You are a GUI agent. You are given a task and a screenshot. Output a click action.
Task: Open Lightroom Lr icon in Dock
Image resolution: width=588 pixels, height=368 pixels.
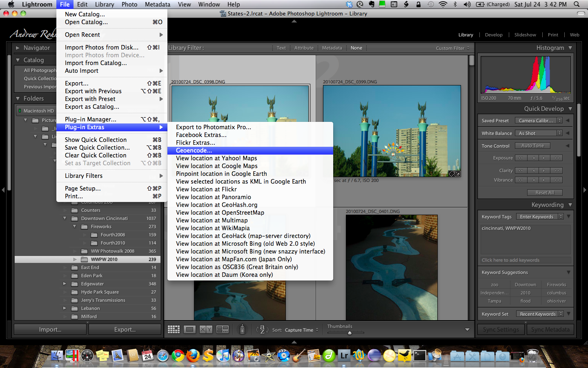tap(344, 355)
